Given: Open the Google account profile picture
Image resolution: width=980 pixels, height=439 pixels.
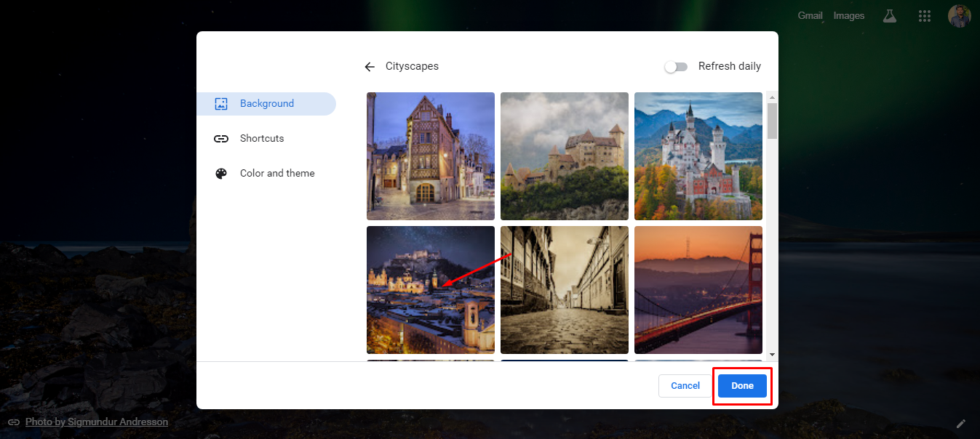Looking at the screenshot, I should point(960,15).
